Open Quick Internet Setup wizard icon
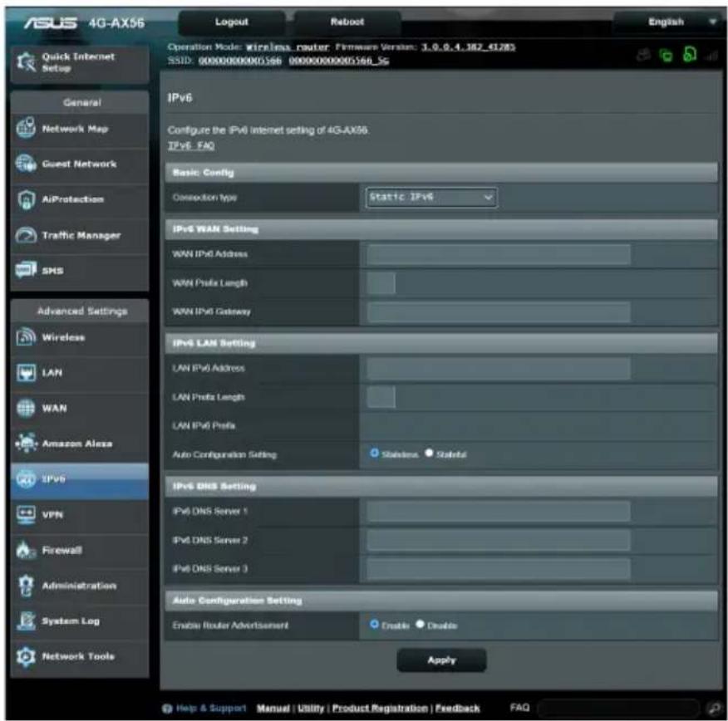 (x=26, y=62)
